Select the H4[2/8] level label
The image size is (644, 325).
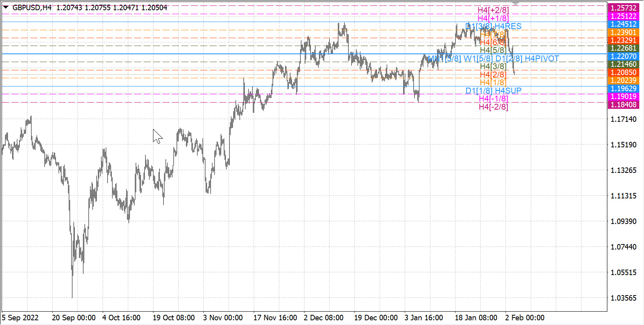tap(493, 75)
